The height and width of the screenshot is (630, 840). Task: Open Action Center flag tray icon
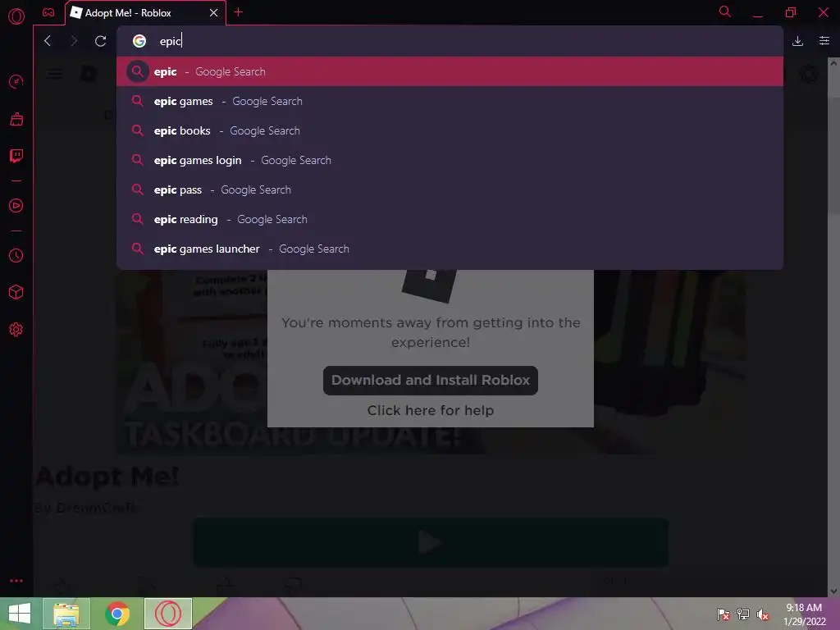(x=724, y=614)
